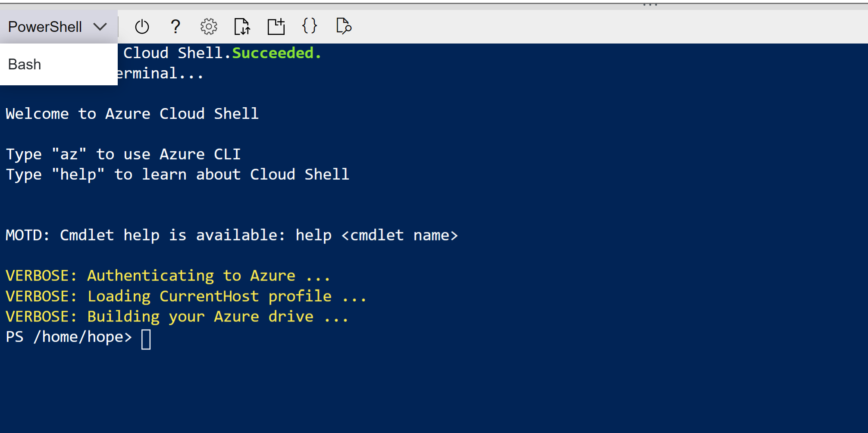Click the Upload/Download files icon
The height and width of the screenshot is (433, 868).
pos(242,27)
